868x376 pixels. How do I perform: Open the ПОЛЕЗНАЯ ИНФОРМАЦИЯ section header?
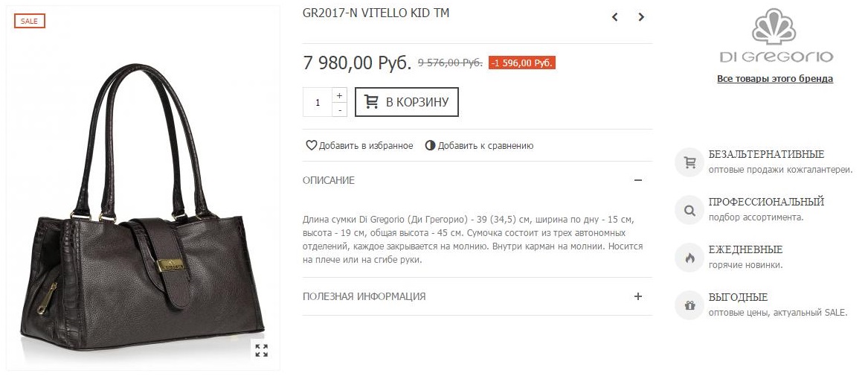point(478,296)
